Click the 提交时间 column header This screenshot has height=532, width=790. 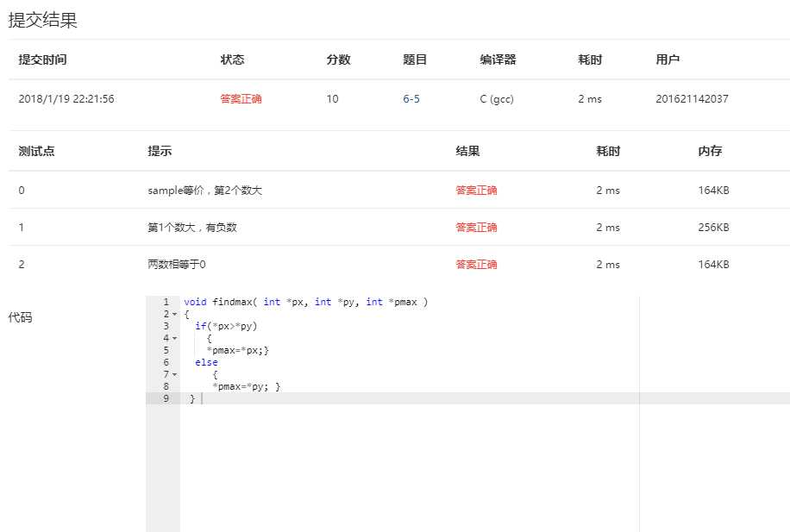click(43, 59)
